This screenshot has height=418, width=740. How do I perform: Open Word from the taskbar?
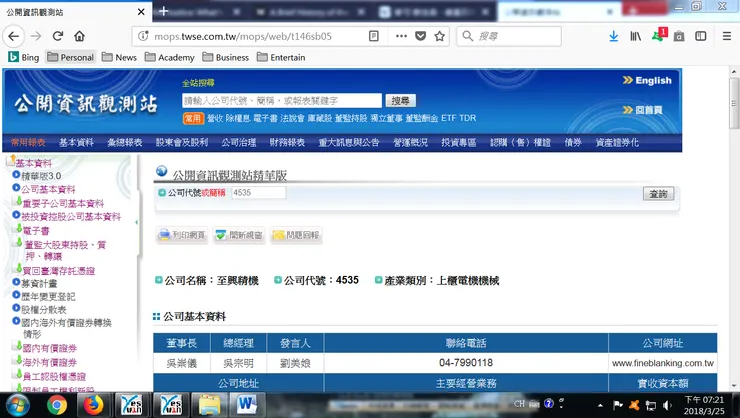coord(246,405)
